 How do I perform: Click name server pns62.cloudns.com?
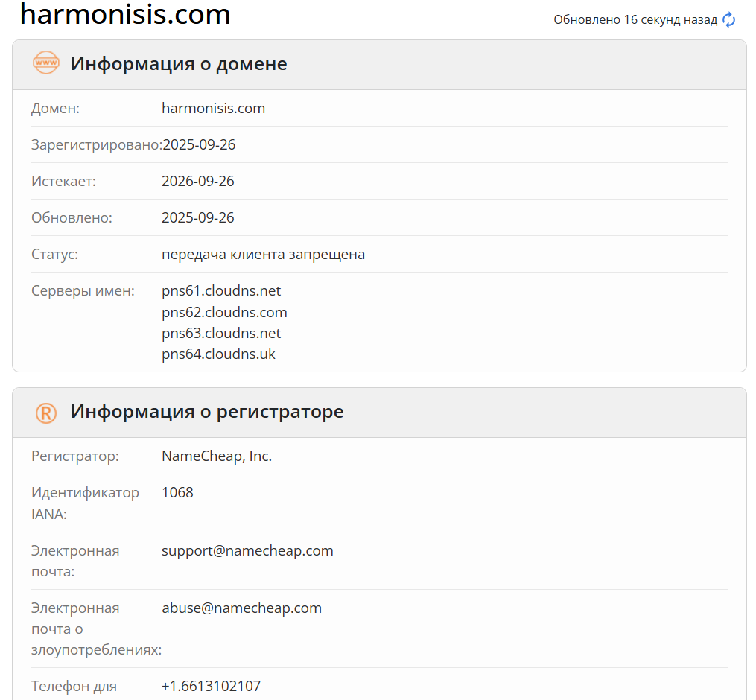[x=224, y=312]
